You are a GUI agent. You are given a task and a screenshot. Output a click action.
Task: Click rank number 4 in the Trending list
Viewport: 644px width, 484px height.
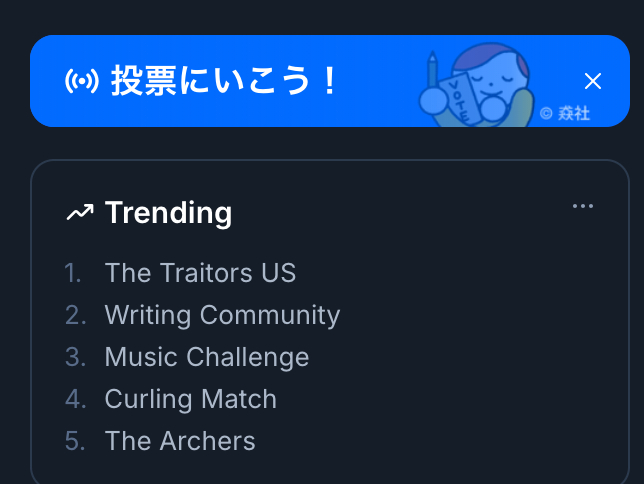[76, 399]
